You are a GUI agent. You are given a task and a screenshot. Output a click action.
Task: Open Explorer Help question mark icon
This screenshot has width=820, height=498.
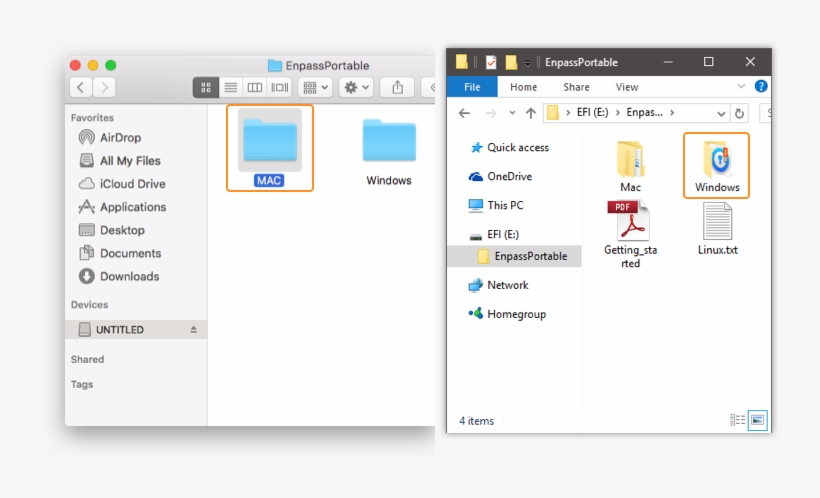click(761, 87)
